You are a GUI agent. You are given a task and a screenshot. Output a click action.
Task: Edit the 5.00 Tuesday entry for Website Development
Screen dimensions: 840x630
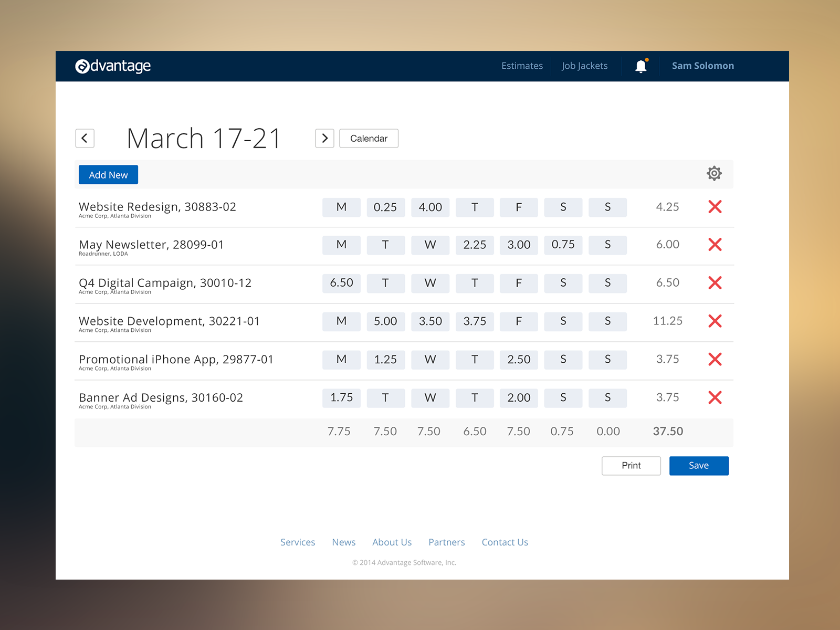(x=385, y=322)
